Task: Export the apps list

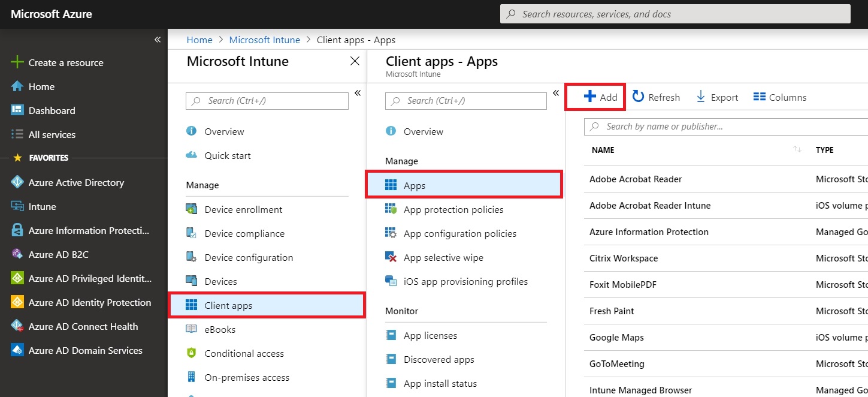Action: (x=716, y=97)
